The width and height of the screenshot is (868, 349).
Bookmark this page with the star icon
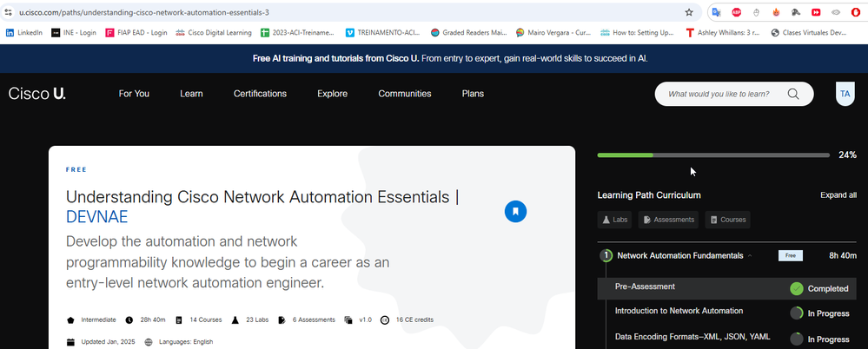pos(689,12)
